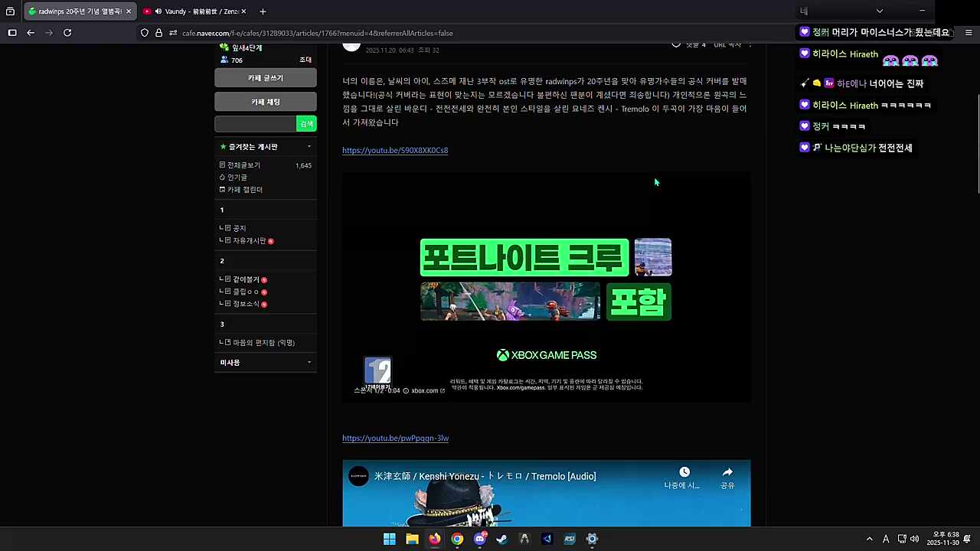Open the dropdown chevron on the chat reply box
980x551 pixels.
point(879,11)
